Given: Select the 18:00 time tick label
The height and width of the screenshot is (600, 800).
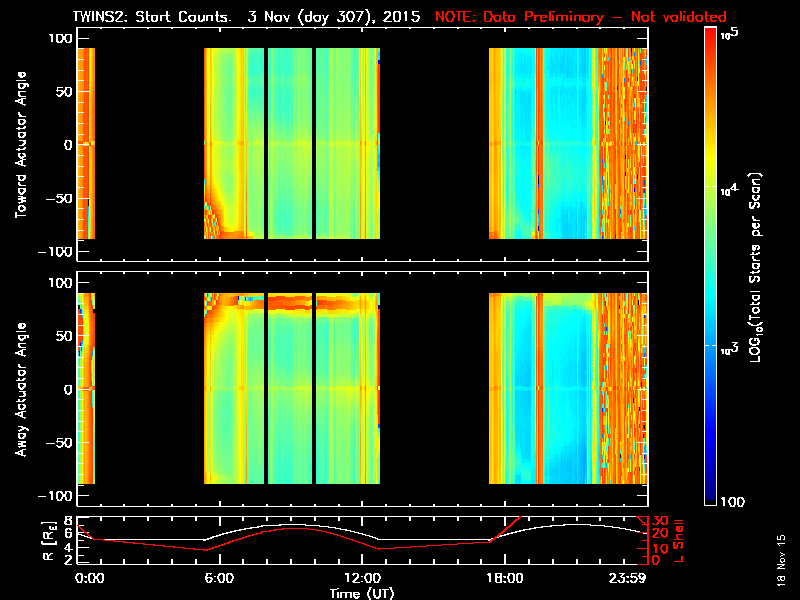Looking at the screenshot, I should point(505,578).
